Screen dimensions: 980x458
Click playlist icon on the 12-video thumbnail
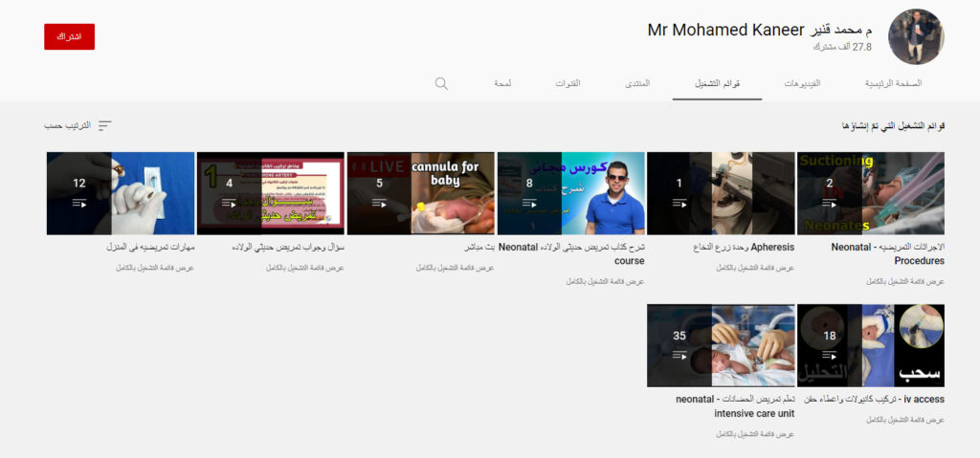78,203
